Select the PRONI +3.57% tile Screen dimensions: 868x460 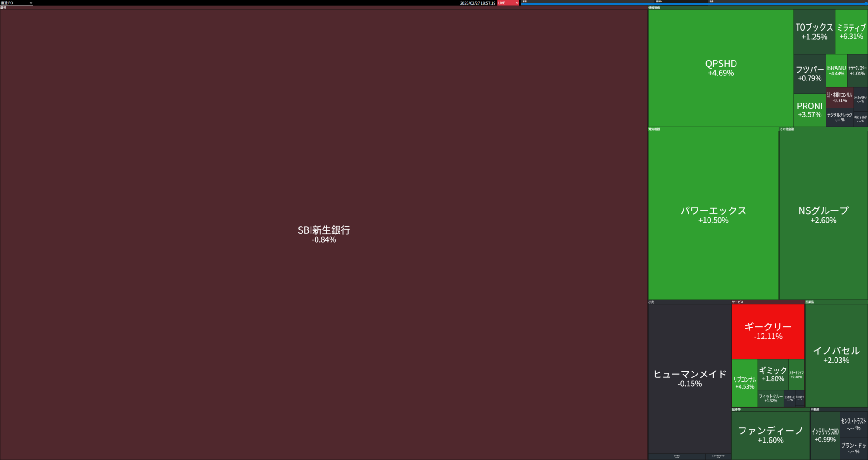pos(809,110)
